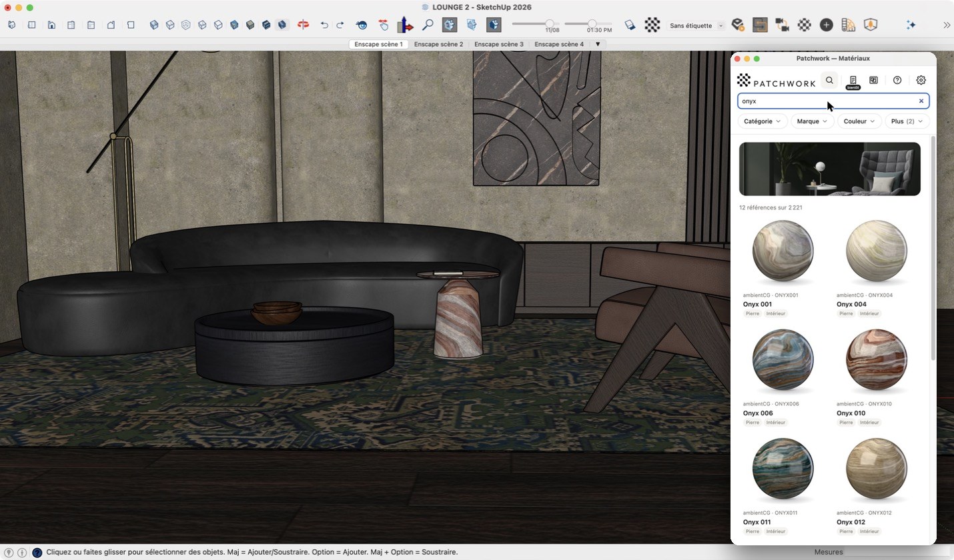Click the checkered Patchwork toolbar icon
The image size is (954, 560).
pos(652,25)
